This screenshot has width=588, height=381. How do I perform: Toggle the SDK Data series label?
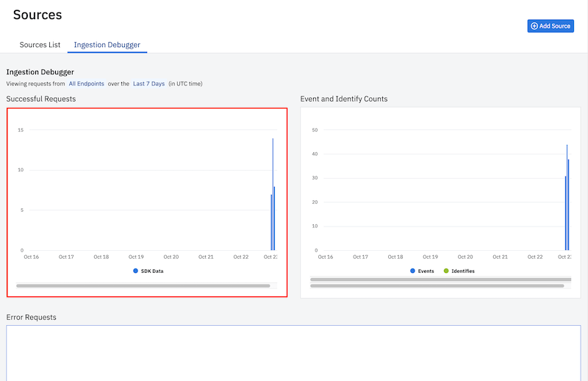coord(152,271)
